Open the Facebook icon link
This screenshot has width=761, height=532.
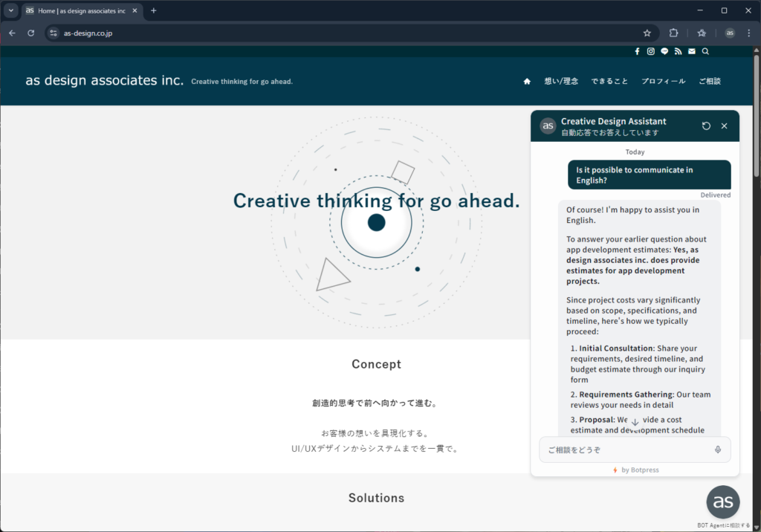click(637, 51)
